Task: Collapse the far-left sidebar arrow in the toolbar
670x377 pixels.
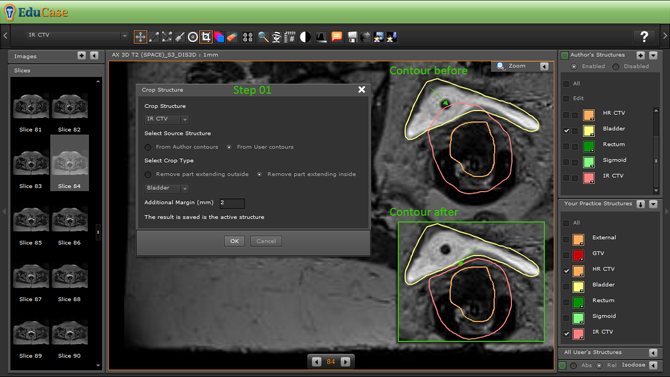Action: [5, 36]
